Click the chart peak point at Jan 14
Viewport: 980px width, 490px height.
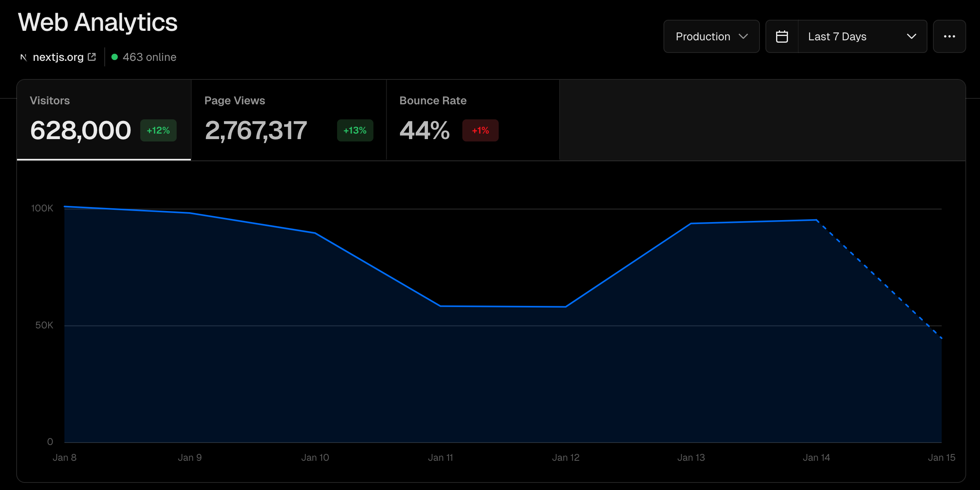click(x=816, y=220)
